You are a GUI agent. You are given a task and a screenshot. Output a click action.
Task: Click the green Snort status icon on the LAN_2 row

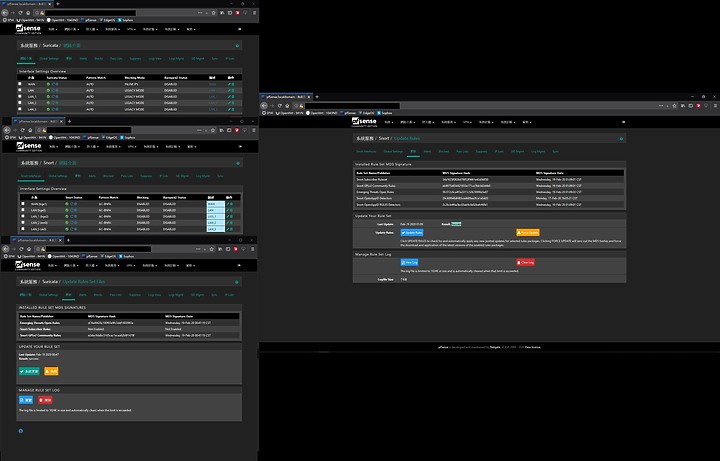tap(67, 223)
